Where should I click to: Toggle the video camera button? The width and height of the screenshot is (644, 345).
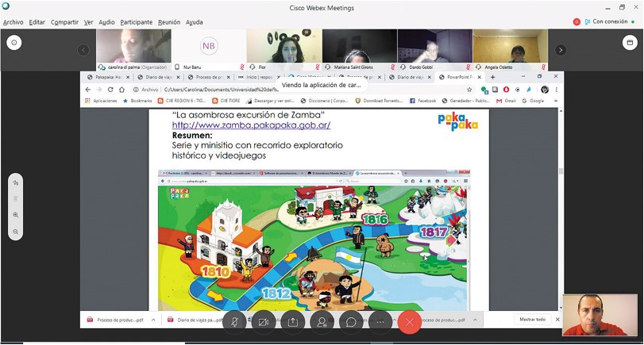[x=264, y=322]
